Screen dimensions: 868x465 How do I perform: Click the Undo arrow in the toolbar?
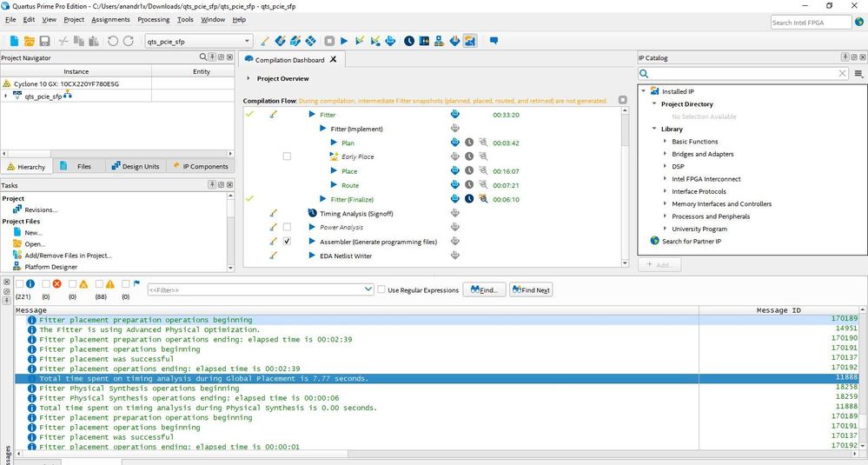tap(113, 41)
